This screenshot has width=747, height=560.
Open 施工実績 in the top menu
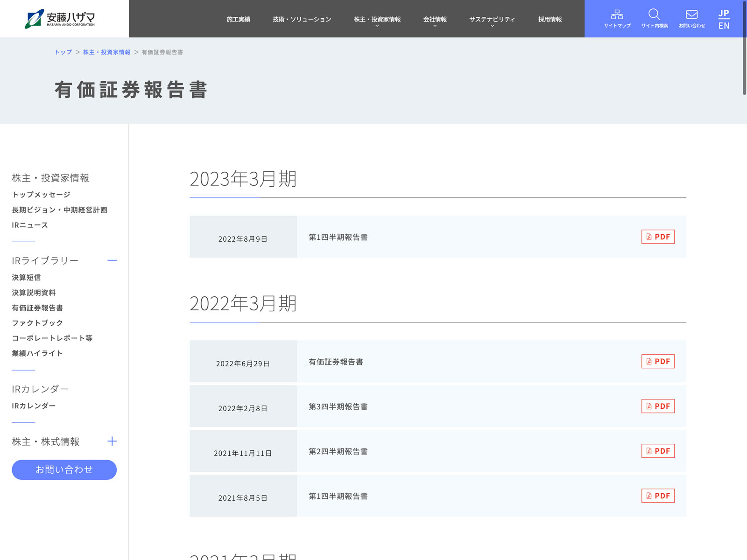point(238,20)
